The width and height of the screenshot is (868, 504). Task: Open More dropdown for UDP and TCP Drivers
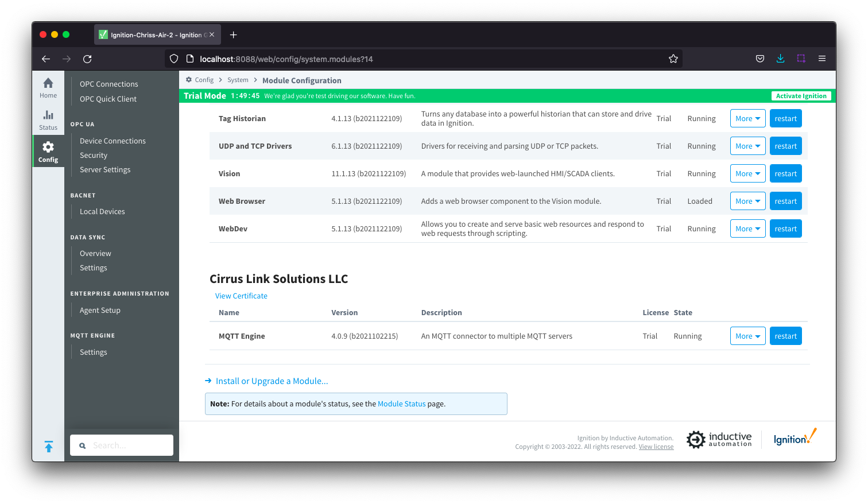(748, 146)
